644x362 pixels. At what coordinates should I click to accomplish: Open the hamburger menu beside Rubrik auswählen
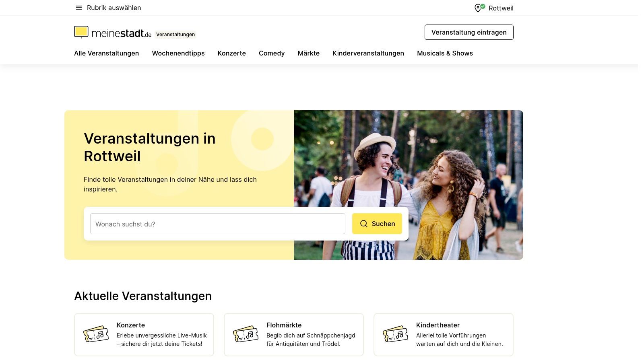tap(79, 8)
